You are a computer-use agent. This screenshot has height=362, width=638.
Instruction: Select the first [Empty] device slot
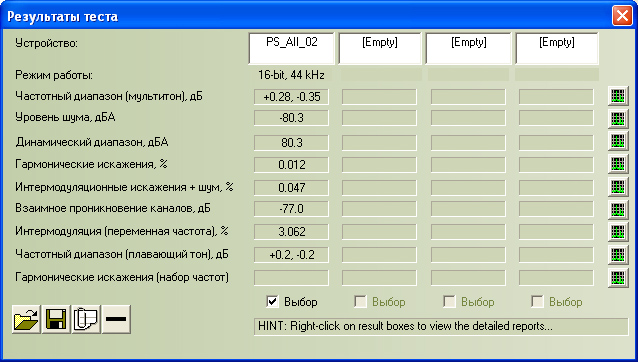coord(380,48)
